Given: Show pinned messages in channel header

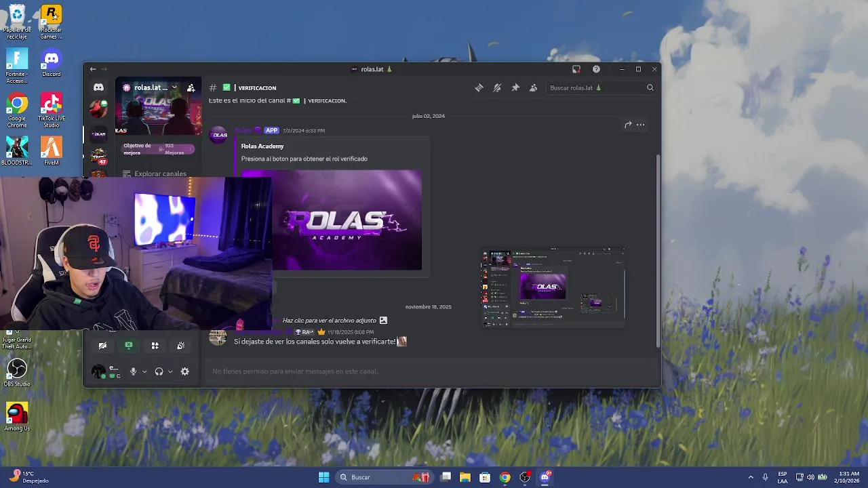Looking at the screenshot, I should click(x=515, y=87).
